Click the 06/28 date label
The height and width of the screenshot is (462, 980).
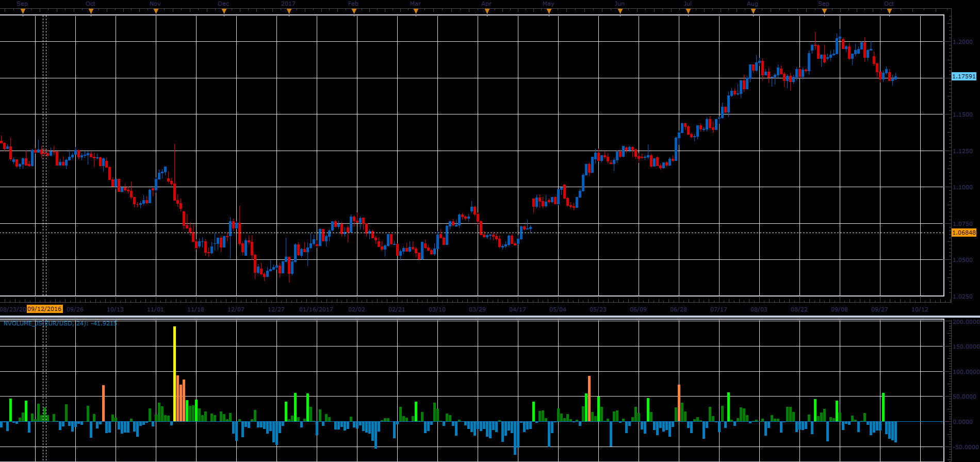pos(678,309)
